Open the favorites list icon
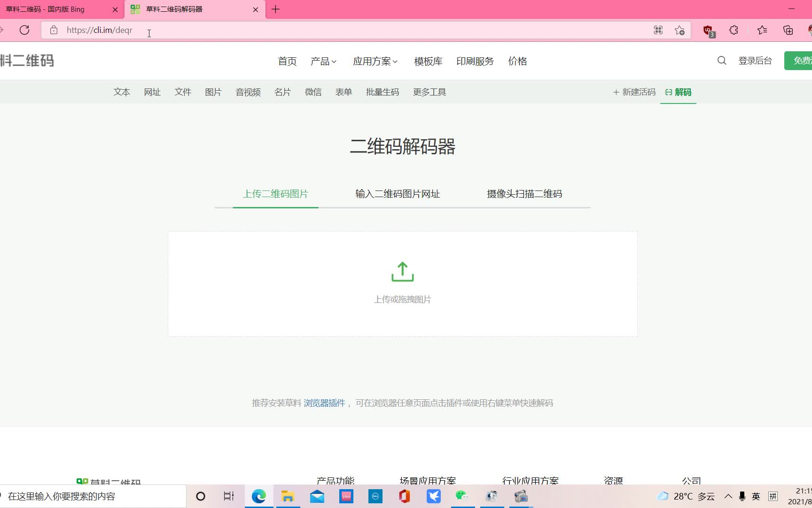 tap(762, 30)
